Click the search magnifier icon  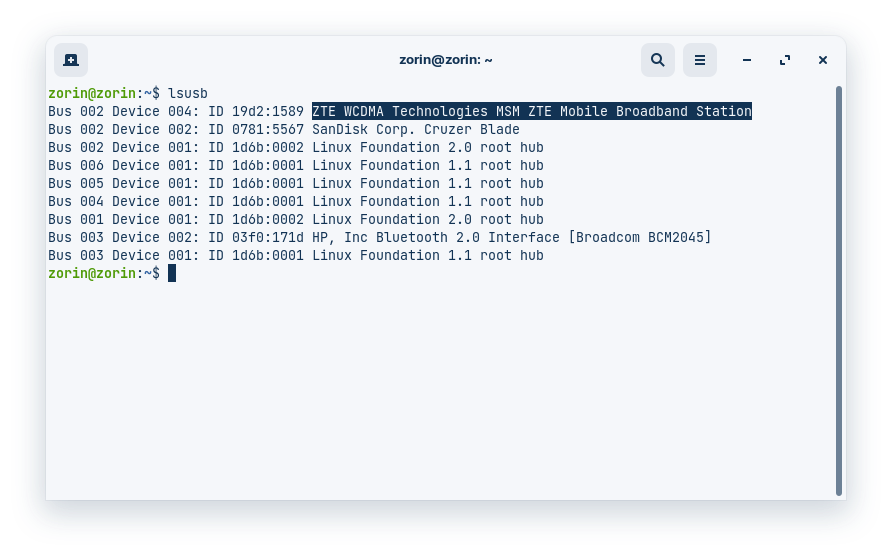[658, 60]
